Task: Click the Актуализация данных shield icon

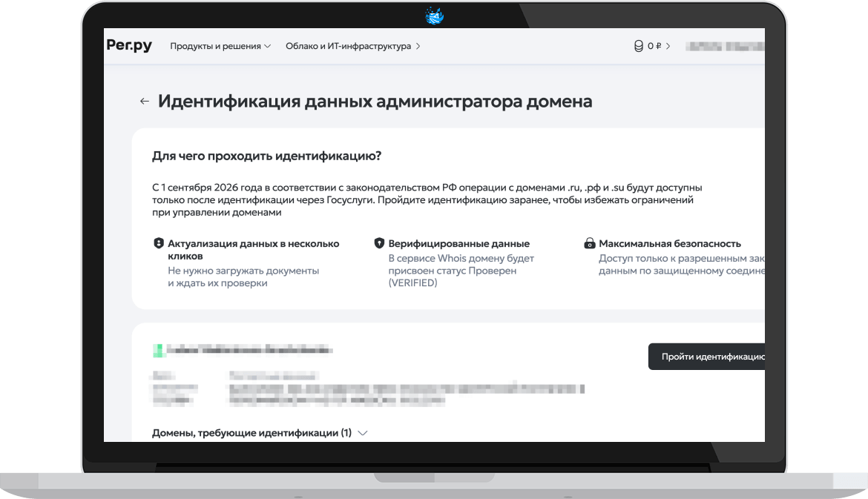Action: 158,243
